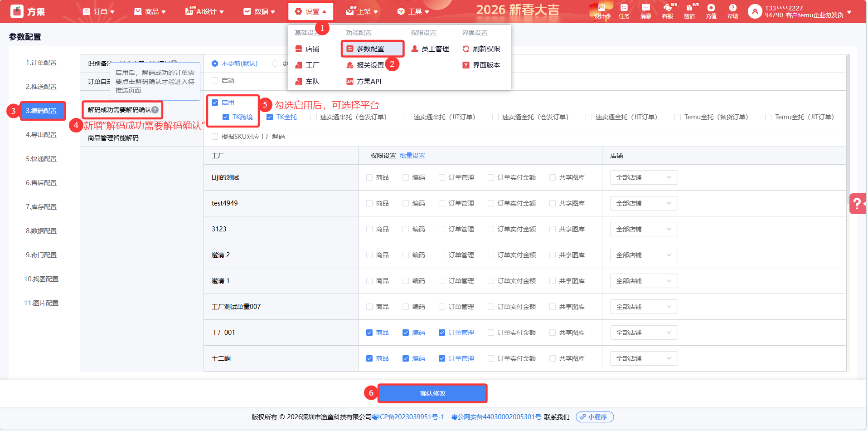
Task: Click the 批量设置 batch settings link
Action: pos(412,156)
